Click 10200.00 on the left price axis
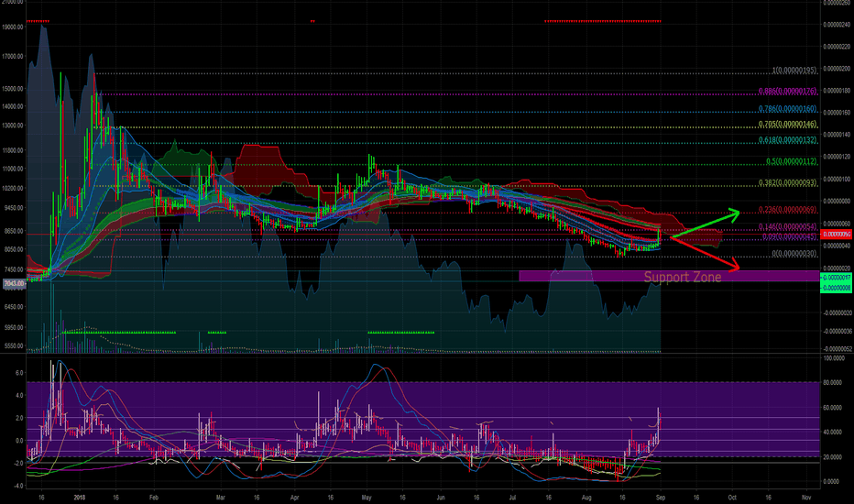This screenshot has height=504, width=854. point(13,189)
